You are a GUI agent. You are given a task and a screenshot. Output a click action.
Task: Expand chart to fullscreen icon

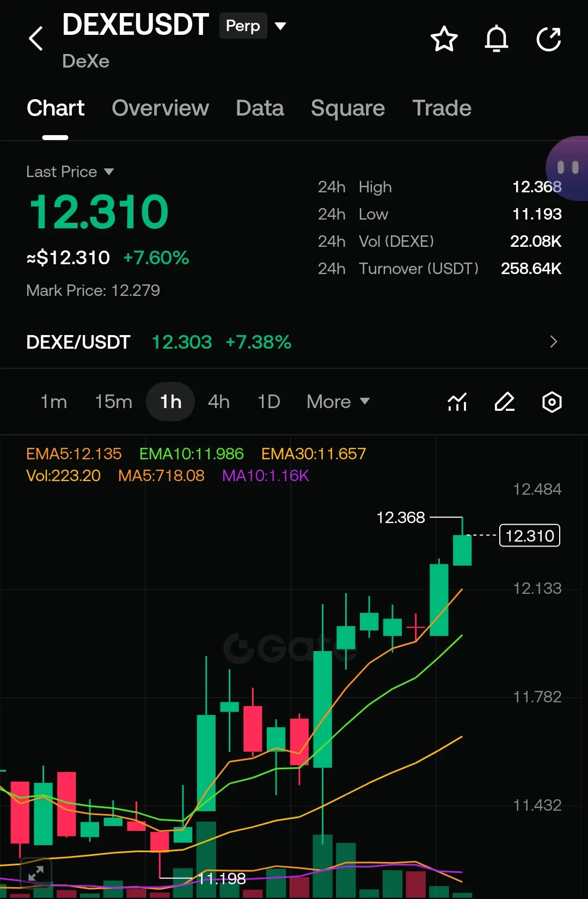(36, 873)
